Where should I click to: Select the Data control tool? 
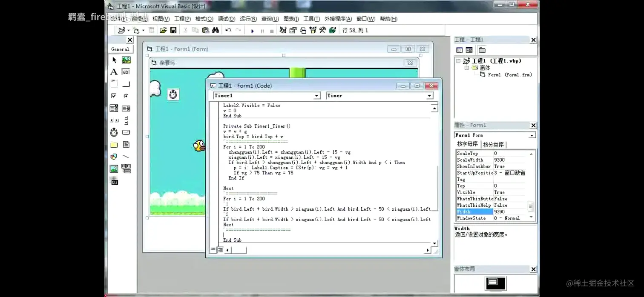pos(126,169)
